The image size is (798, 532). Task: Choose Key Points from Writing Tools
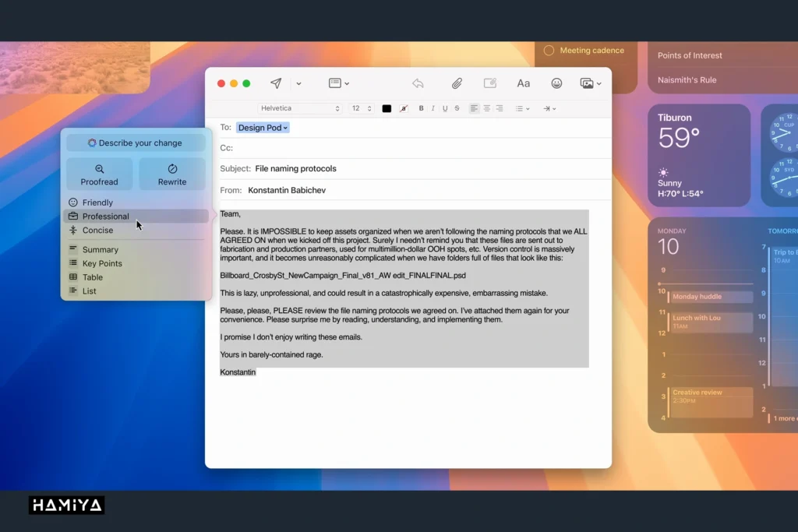coord(102,263)
